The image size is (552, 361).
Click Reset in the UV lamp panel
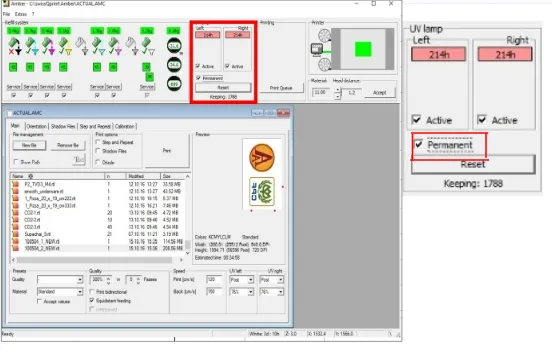tap(223, 87)
